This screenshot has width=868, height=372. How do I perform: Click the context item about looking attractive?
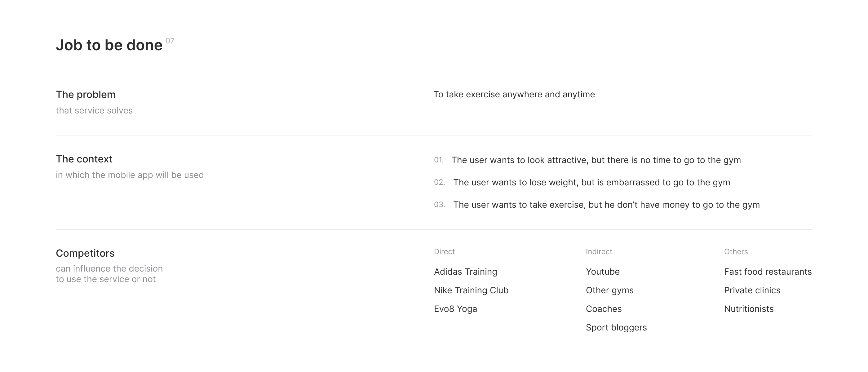(596, 160)
